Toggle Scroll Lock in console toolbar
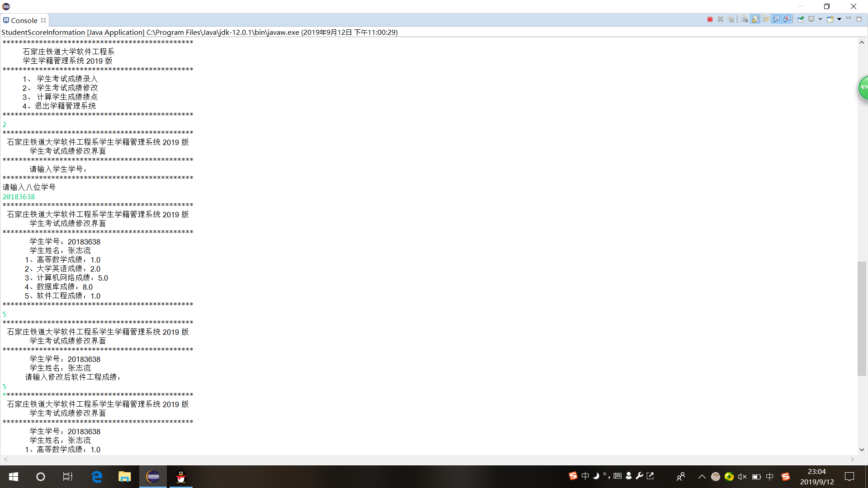Viewport: 868px width, 488px height. [x=755, y=19]
